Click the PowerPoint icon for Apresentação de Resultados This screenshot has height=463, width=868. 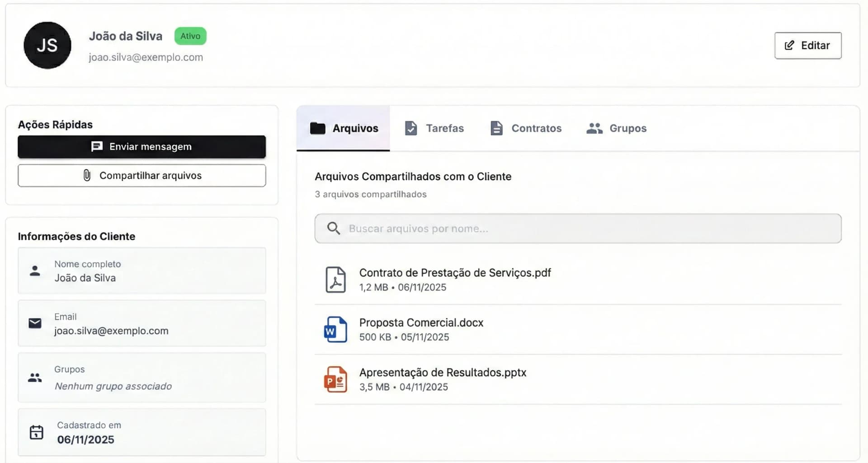click(335, 379)
